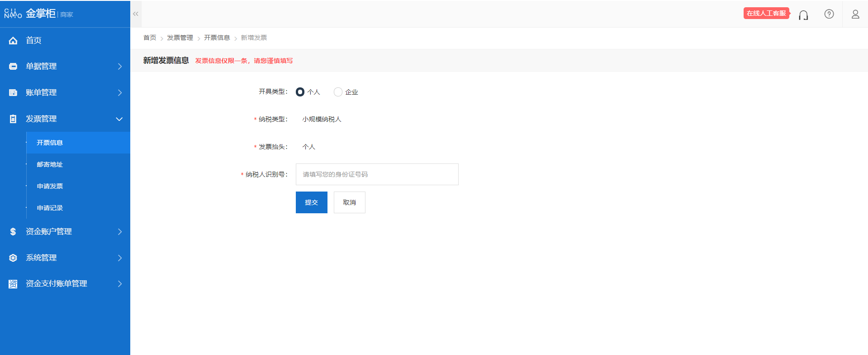Expand the 账单管理 chevron
This screenshot has width=868, height=355.
[x=120, y=93]
